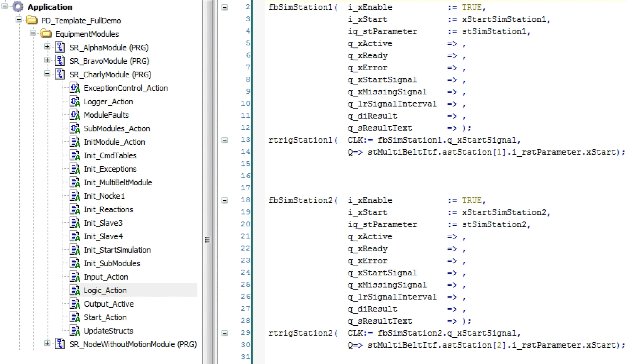Click the Application gear icon

18,7
